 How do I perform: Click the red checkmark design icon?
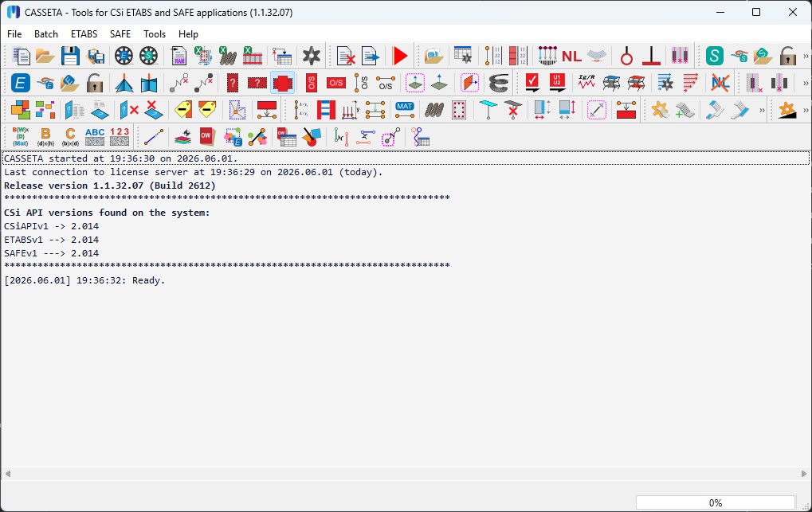[x=532, y=83]
